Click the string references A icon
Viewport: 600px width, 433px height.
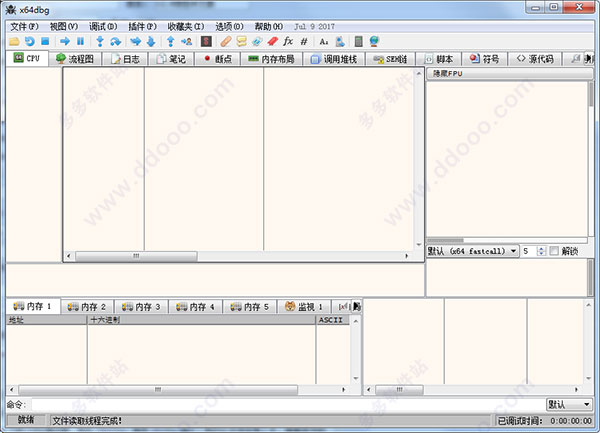[324, 41]
